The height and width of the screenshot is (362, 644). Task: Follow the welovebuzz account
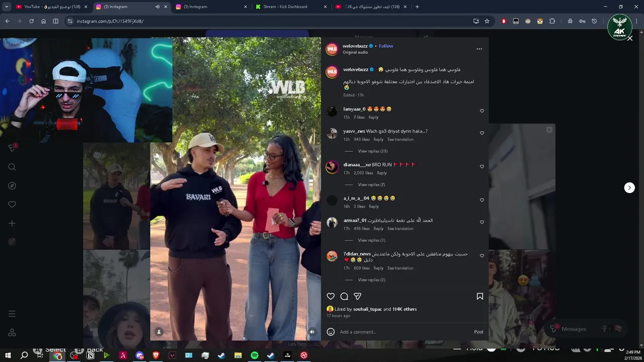[x=386, y=46]
